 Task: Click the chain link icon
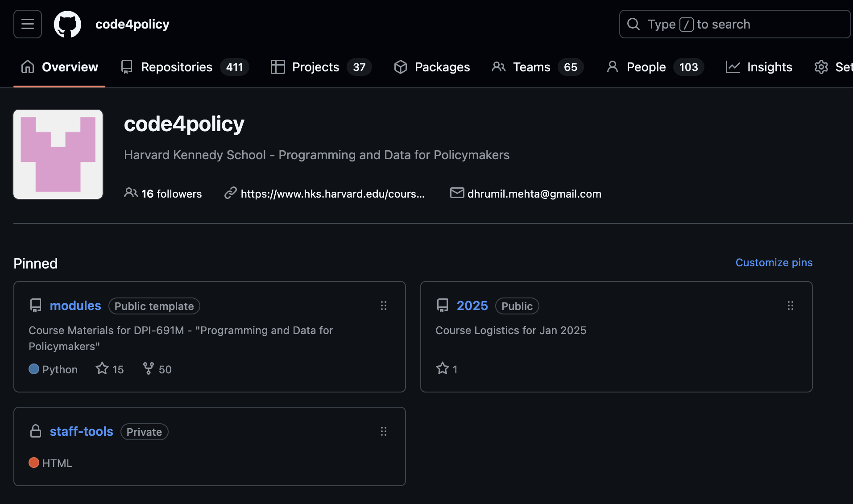pos(230,193)
